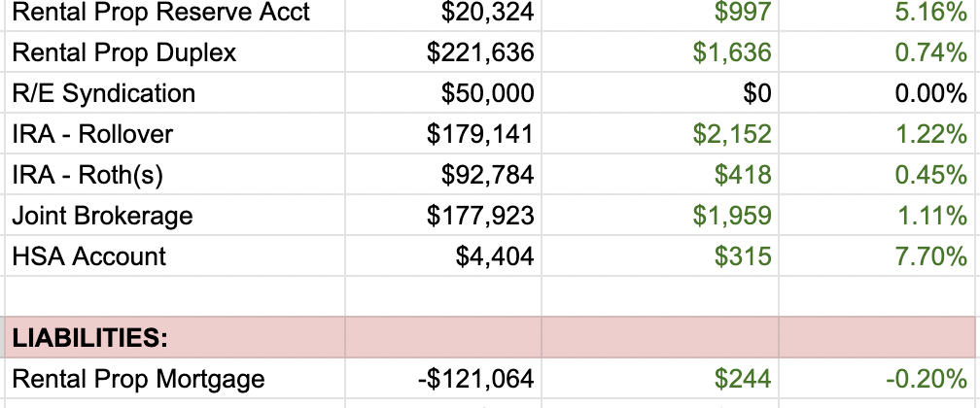Select the $221,636 value cell

[x=480, y=52]
